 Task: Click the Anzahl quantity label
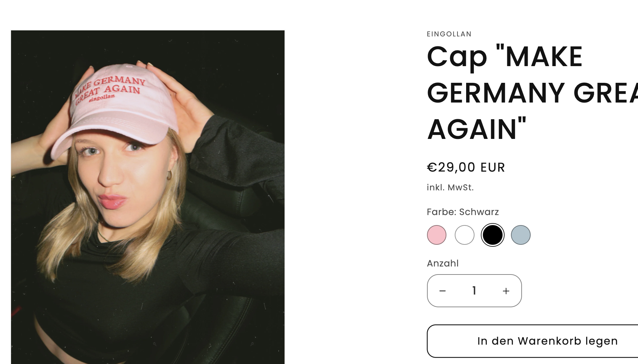click(x=443, y=263)
